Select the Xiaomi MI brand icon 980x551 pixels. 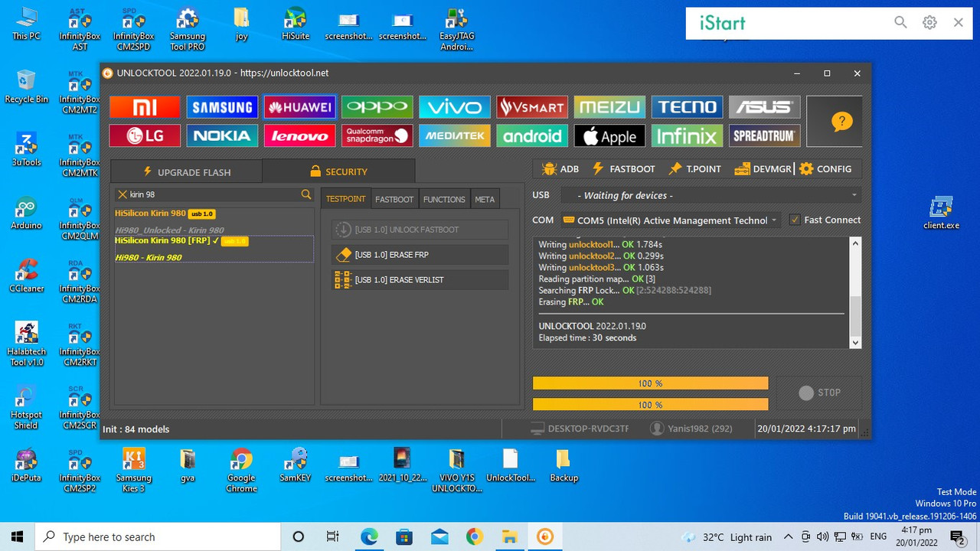145,107
